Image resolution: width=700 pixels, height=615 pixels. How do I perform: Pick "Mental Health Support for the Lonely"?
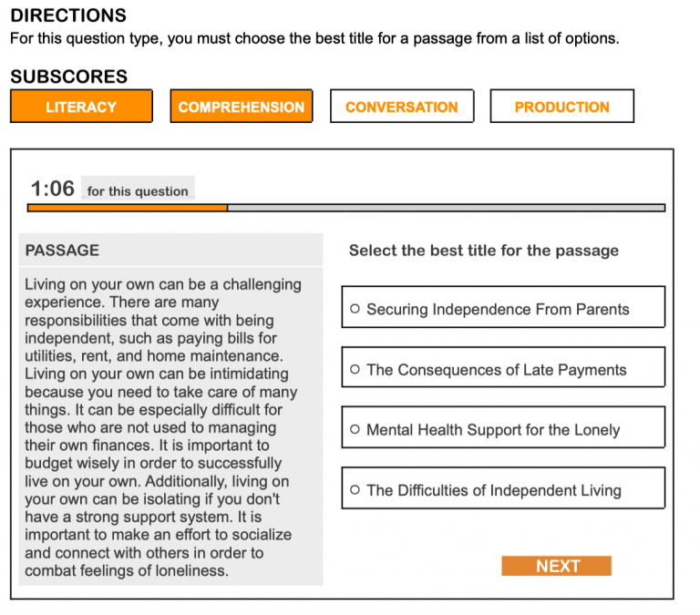pyautogui.click(x=355, y=430)
